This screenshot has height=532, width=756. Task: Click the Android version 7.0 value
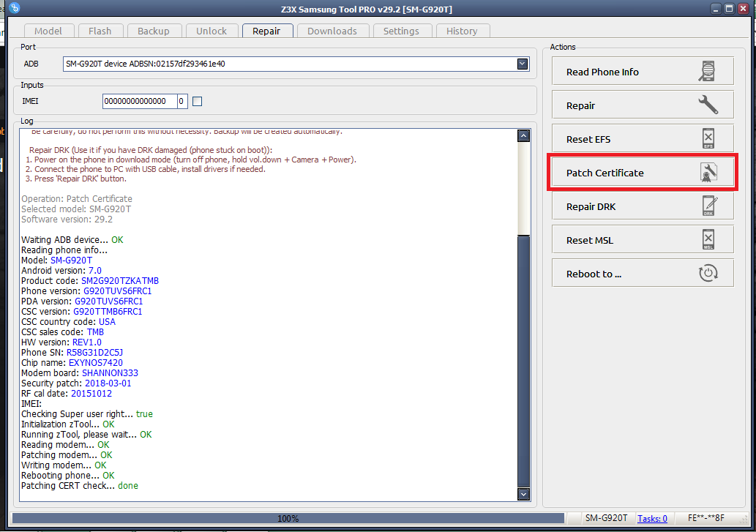[95, 271]
